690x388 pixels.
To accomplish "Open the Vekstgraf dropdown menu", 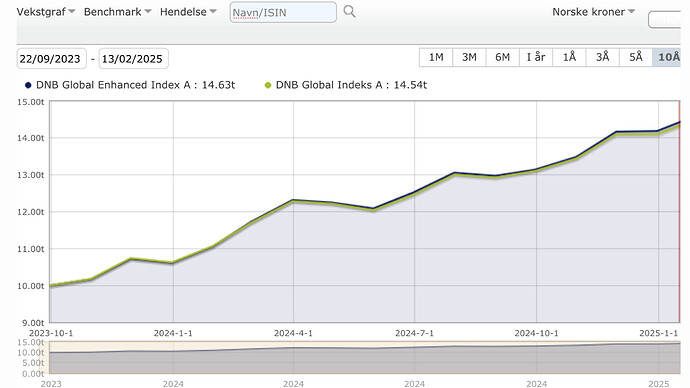I will (46, 12).
